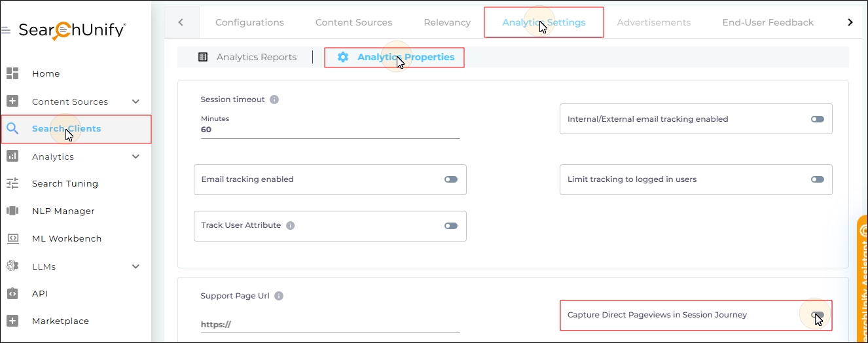Enable the Email tracking enabled toggle

pyautogui.click(x=450, y=179)
